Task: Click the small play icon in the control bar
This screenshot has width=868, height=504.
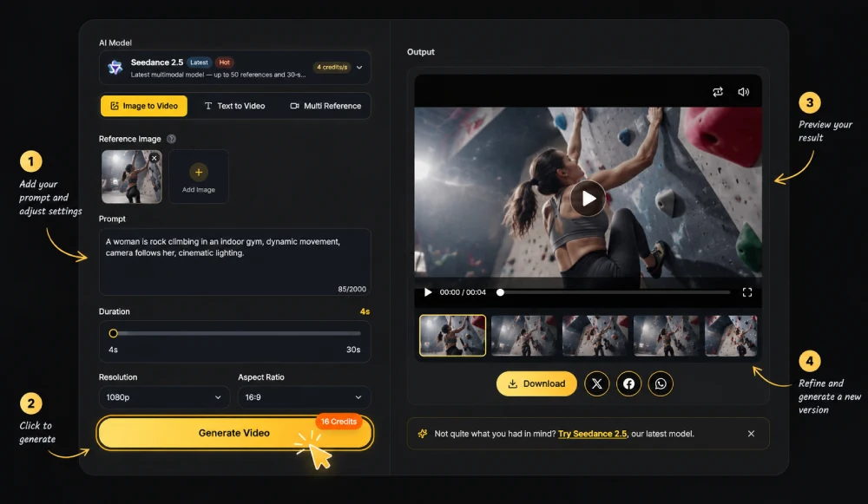Action: pyautogui.click(x=428, y=292)
